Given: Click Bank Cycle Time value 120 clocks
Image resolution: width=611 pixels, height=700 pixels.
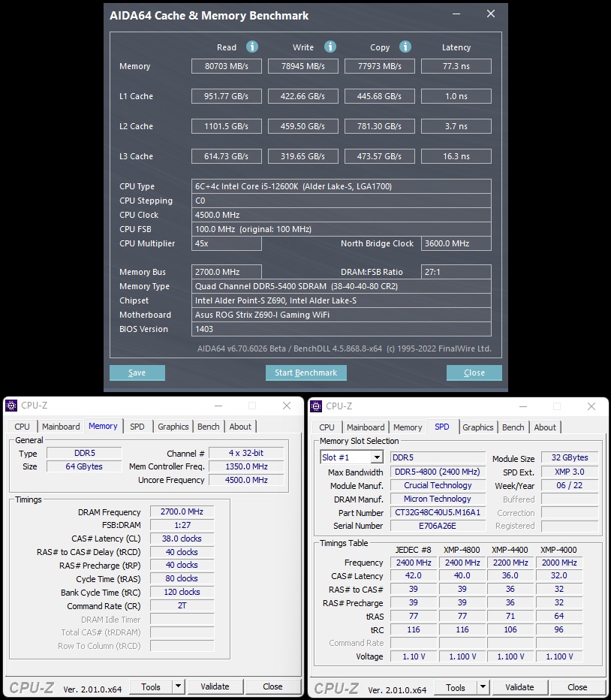Looking at the screenshot, I should coord(182,592).
